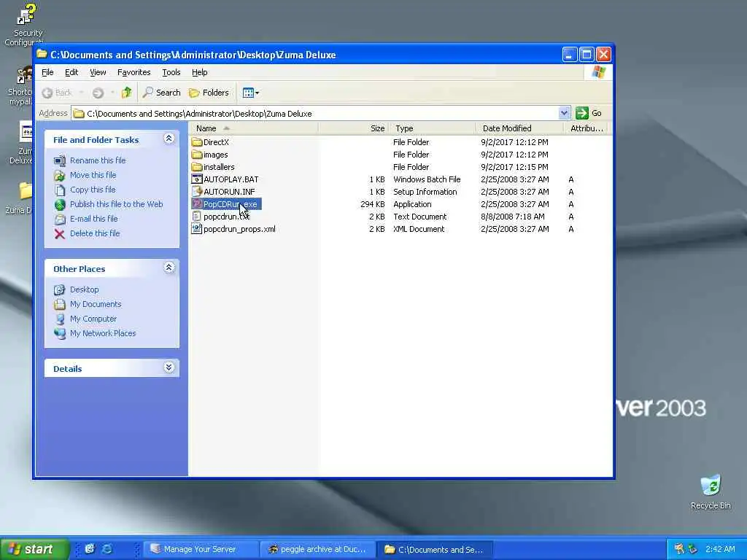Open the Edit menu
The width and height of the screenshot is (747, 560).
71,72
